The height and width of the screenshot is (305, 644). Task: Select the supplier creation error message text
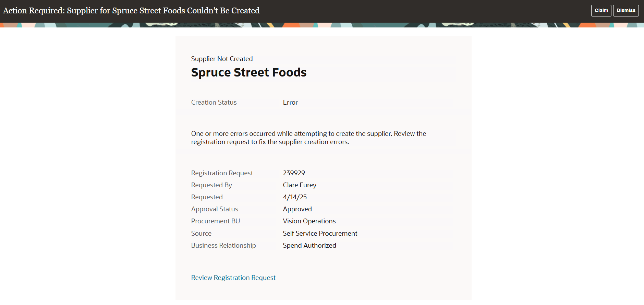tap(308, 137)
